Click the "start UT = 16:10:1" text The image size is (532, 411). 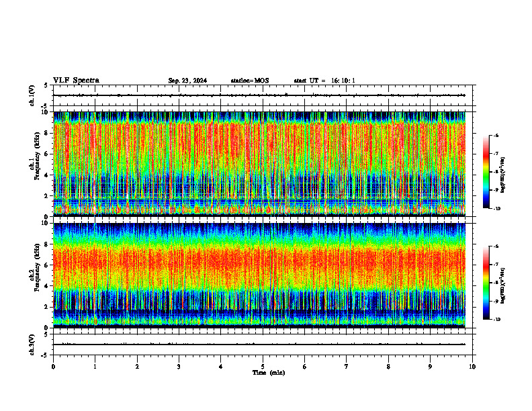pyautogui.click(x=324, y=81)
